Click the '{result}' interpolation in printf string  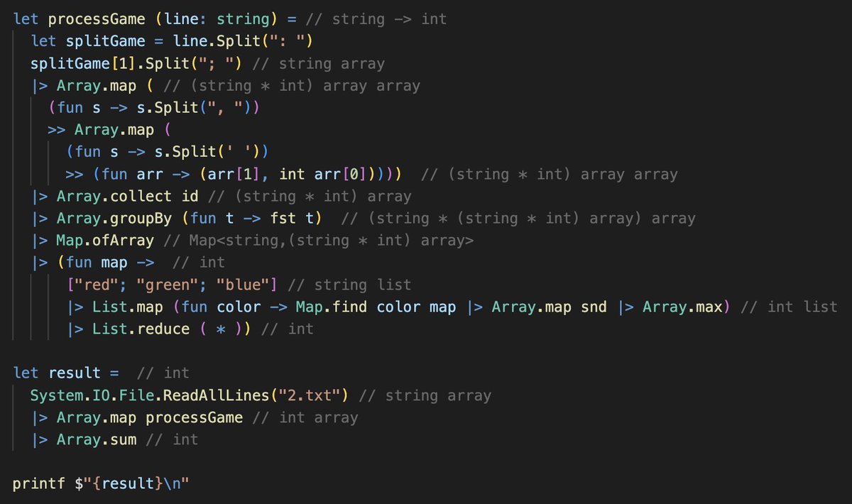pyautogui.click(x=128, y=483)
